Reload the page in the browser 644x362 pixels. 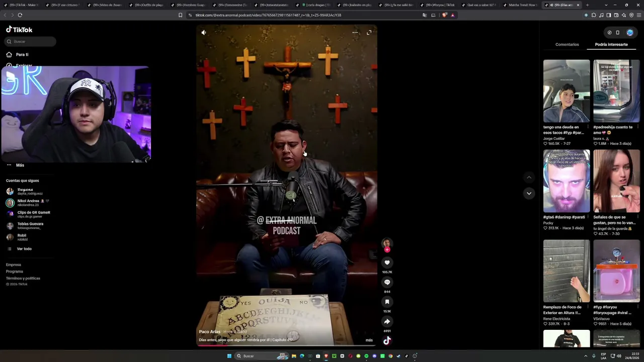click(20, 15)
